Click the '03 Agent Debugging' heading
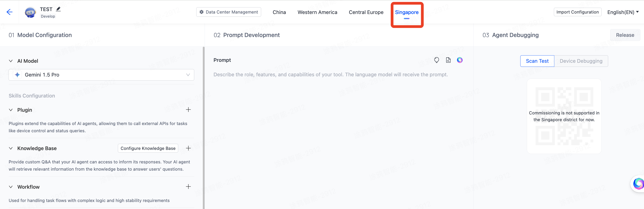The height and width of the screenshot is (209, 644). point(511,35)
